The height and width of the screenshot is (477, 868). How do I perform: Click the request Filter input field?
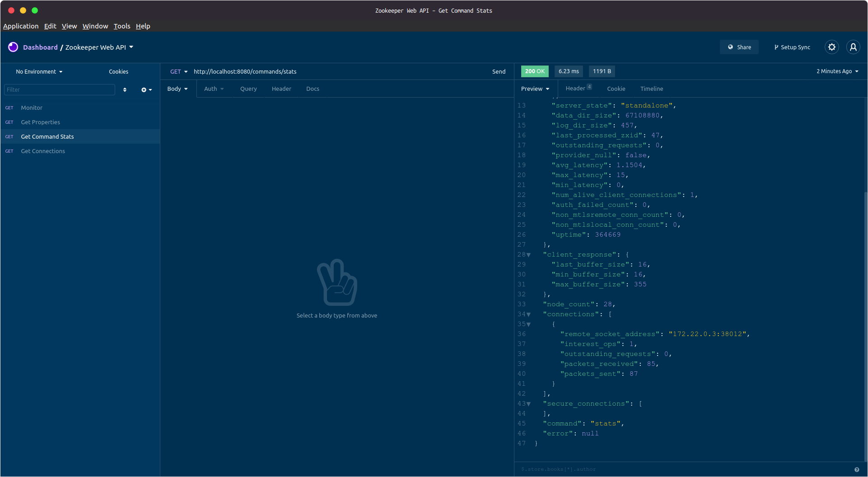(60, 89)
